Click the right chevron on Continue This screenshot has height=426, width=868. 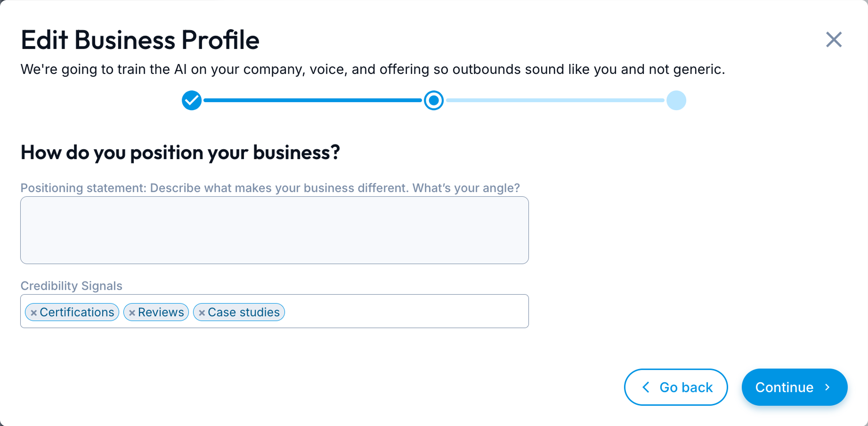point(827,387)
